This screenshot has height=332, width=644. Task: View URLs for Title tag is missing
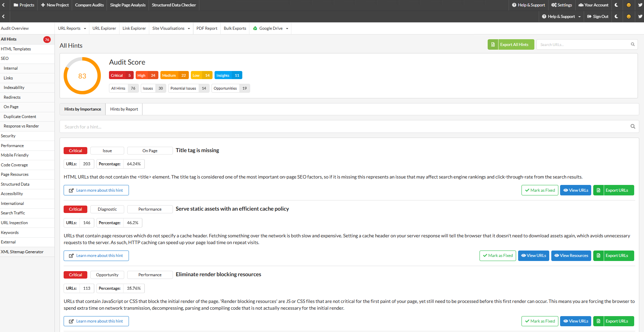tap(576, 190)
